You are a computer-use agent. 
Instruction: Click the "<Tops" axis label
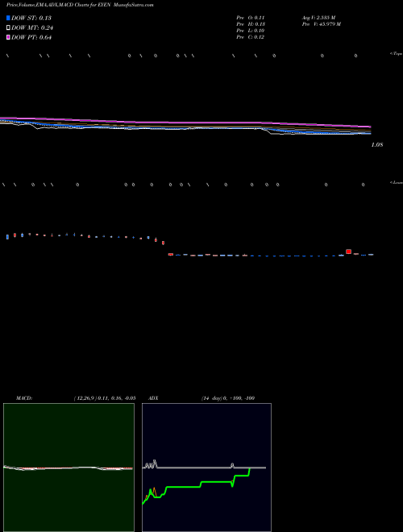point(396,54)
